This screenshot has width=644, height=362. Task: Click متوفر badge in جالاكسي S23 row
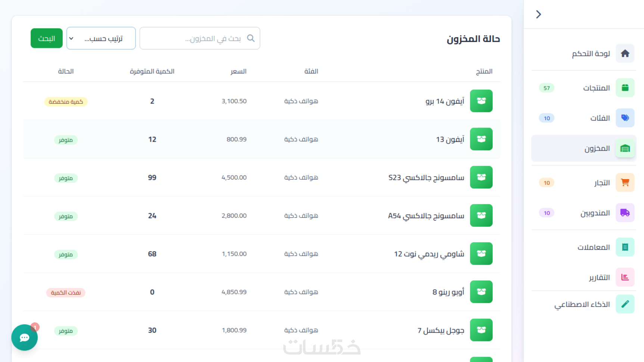[66, 178]
